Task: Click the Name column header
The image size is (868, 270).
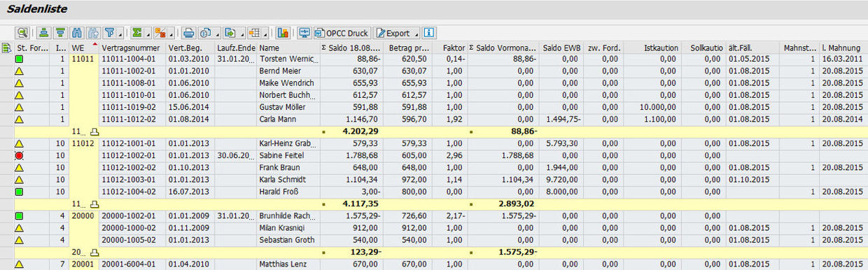Action: coord(288,48)
